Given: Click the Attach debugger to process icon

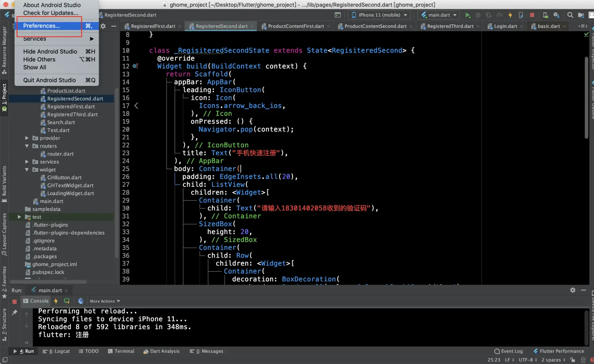Looking at the screenshot, I should 521,15.
